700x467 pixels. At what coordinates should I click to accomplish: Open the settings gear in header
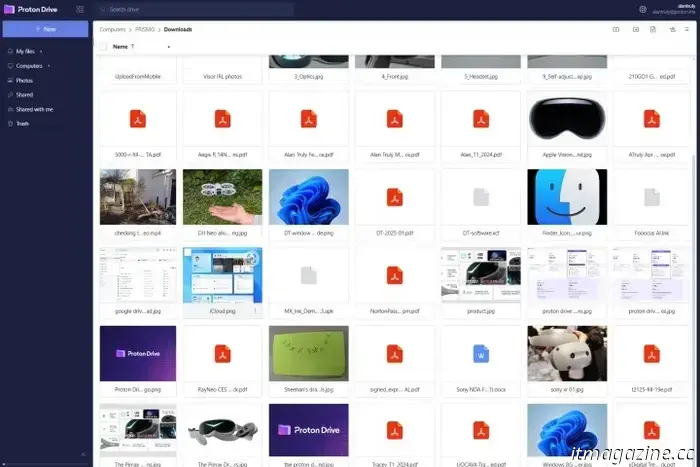pos(642,9)
